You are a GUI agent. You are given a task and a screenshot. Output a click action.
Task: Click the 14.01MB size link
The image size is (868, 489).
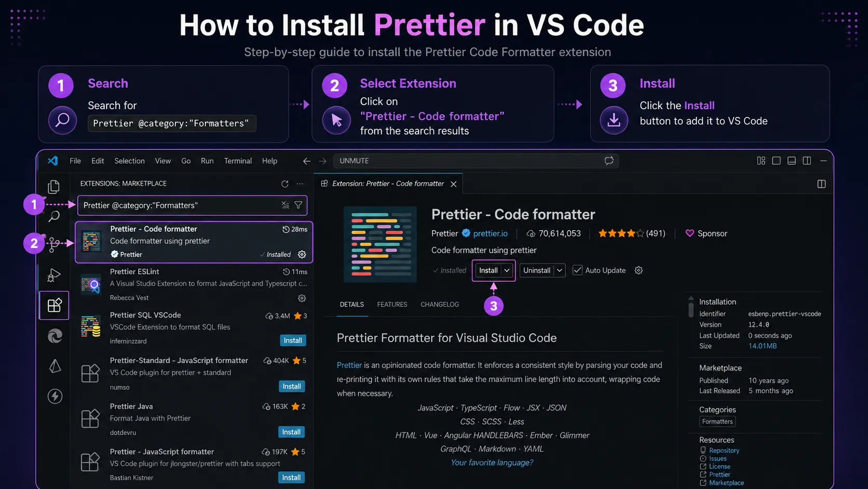(x=762, y=346)
